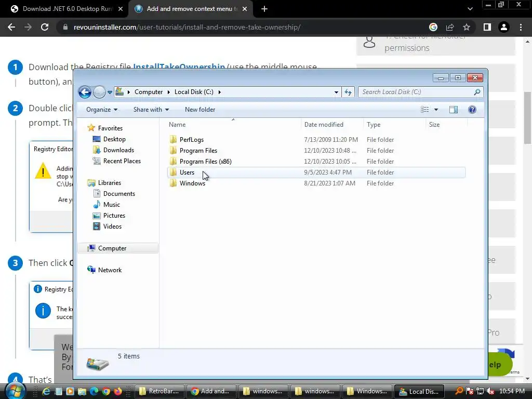Close the Download .NET 6.0 browser tab
The image size is (532, 399).
tap(121, 9)
